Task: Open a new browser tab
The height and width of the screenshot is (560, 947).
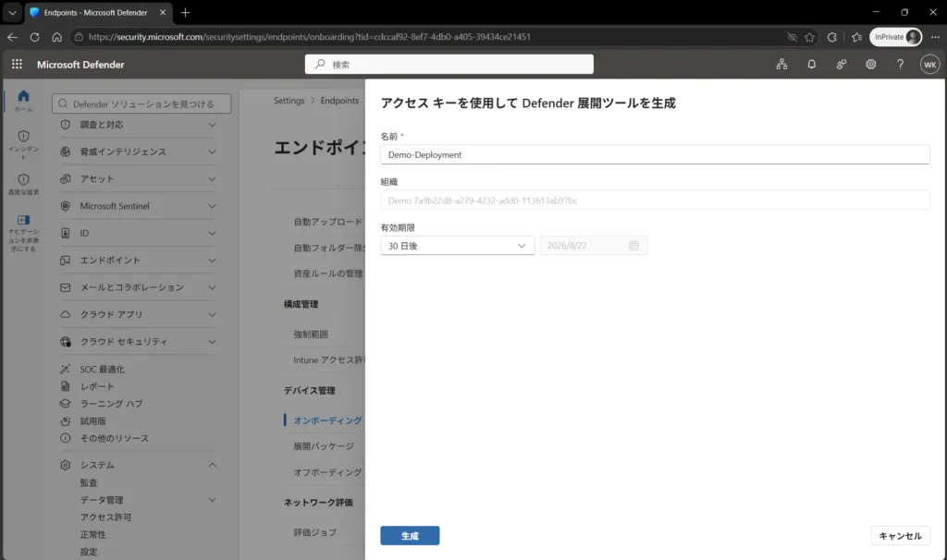Action: (x=185, y=13)
